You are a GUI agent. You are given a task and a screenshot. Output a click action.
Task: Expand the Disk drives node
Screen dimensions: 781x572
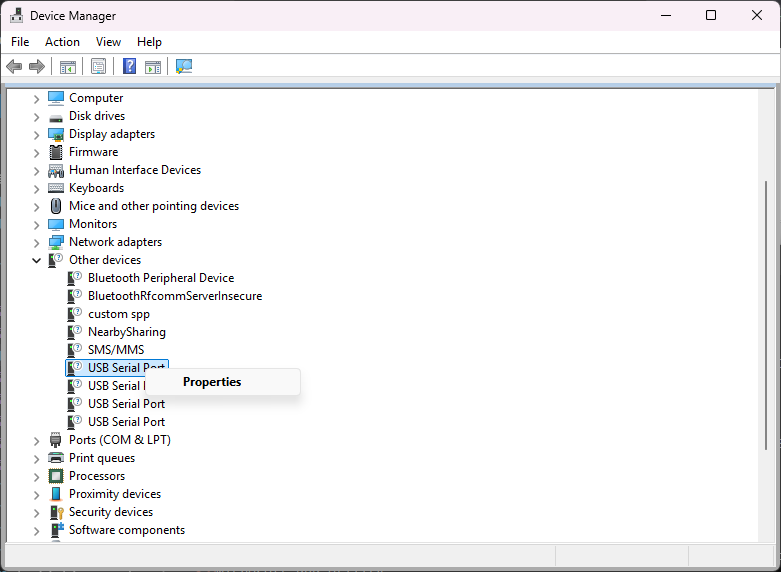[36, 117]
